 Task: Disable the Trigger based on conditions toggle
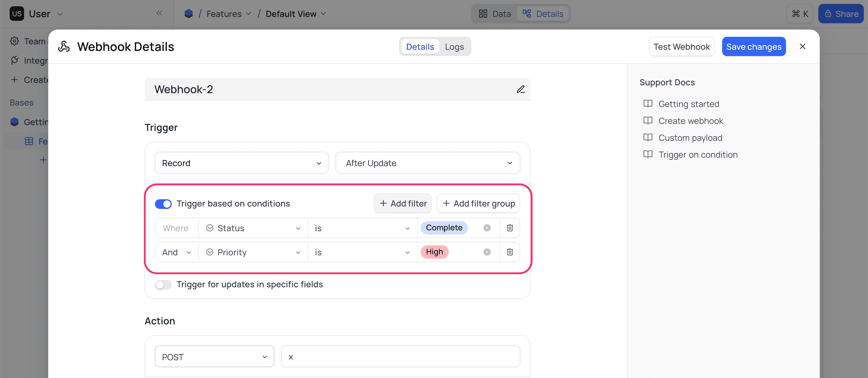[x=163, y=204]
